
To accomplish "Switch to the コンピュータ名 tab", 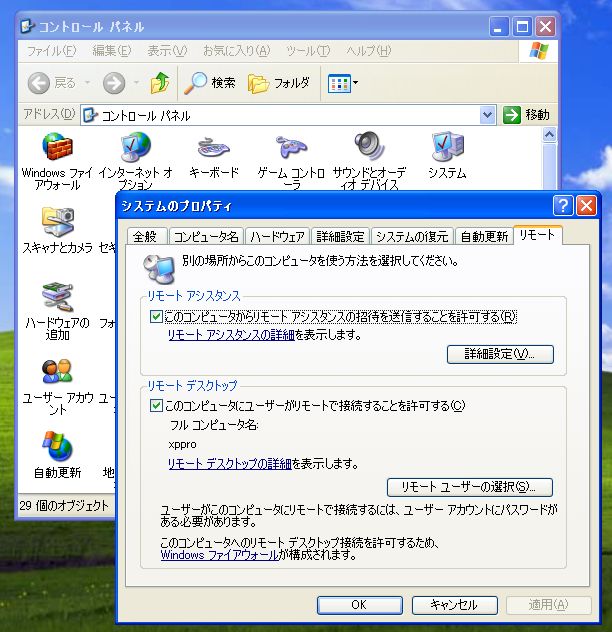I will [206, 237].
